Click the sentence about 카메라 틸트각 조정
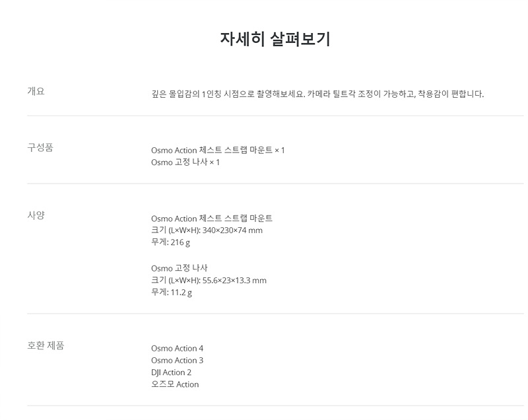528x420 pixels. click(x=395, y=94)
